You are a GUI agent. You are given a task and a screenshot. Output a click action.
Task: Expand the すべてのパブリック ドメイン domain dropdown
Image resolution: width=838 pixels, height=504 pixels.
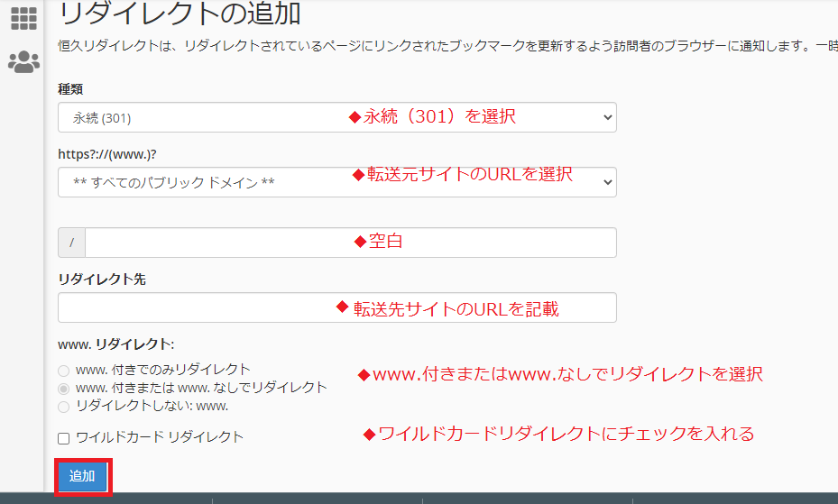point(336,182)
